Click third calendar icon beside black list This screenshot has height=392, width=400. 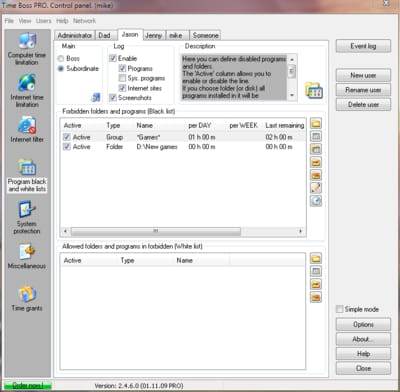point(316,149)
